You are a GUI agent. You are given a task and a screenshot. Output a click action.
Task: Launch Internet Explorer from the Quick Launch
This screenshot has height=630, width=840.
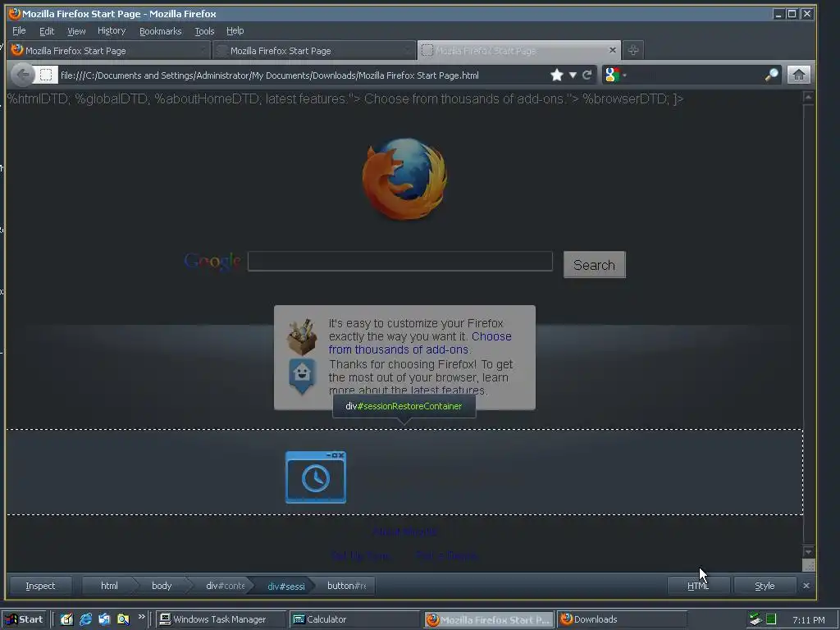(x=85, y=619)
